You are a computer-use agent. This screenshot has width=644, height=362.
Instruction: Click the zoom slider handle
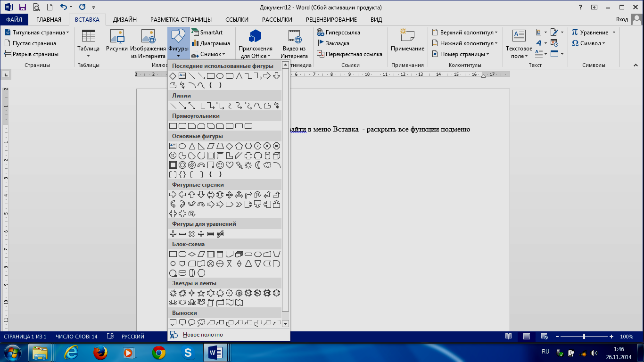[x=584, y=337]
